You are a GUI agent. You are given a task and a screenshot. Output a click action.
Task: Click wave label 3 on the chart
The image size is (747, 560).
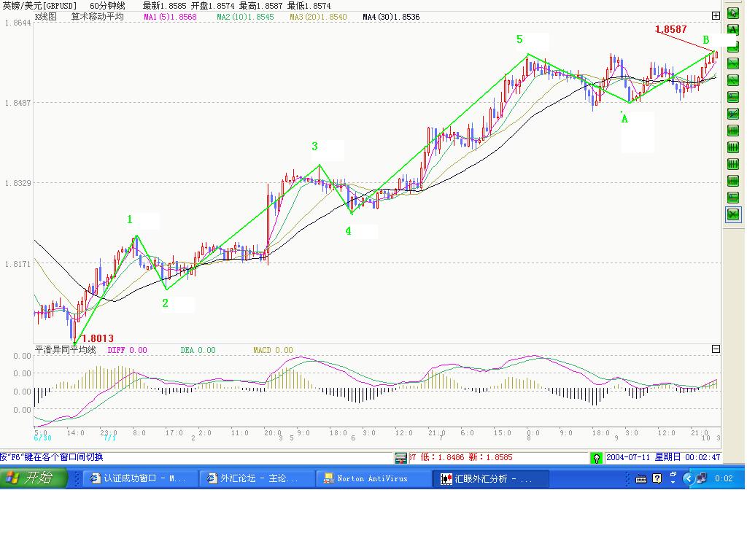314,146
